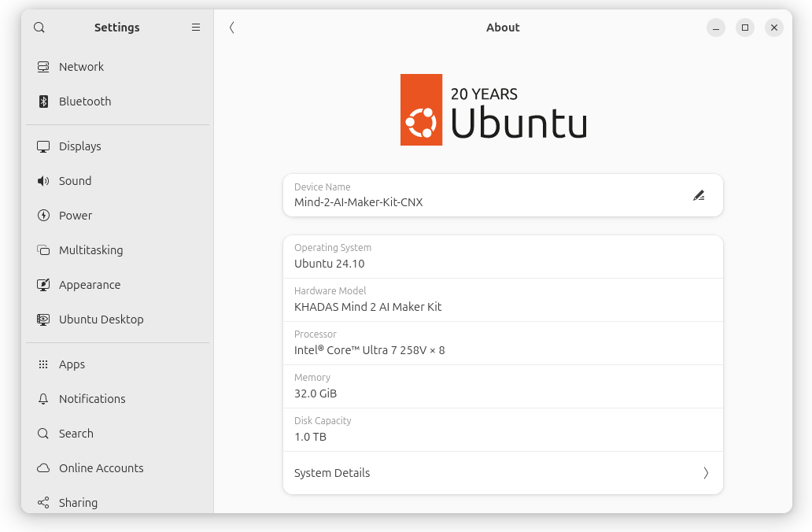Expand System Details chevron arrow
Image resolution: width=812 pixels, height=532 pixels.
(706, 473)
